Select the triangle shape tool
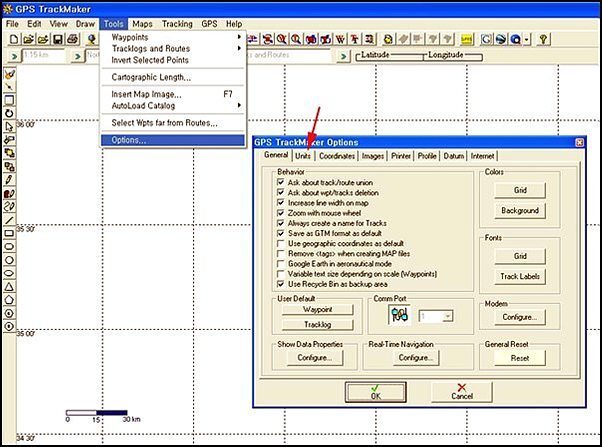The height and width of the screenshot is (447, 602). [9, 286]
